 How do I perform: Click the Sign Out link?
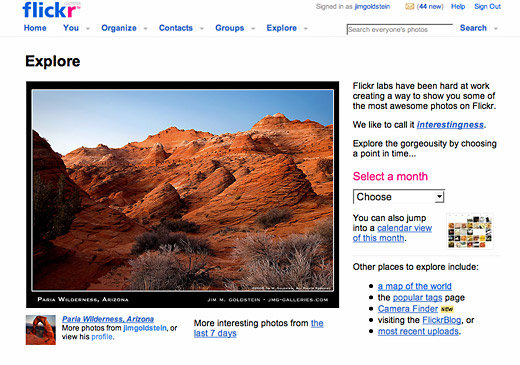click(487, 6)
